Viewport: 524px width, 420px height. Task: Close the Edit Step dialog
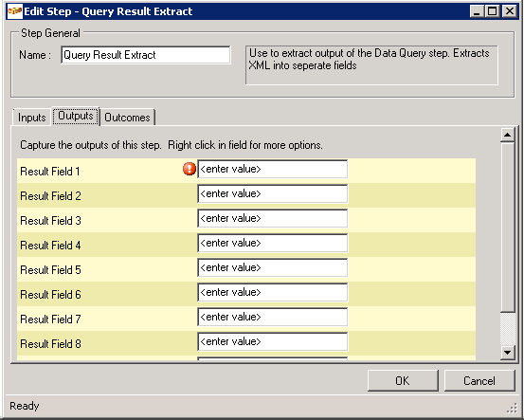tap(510, 11)
